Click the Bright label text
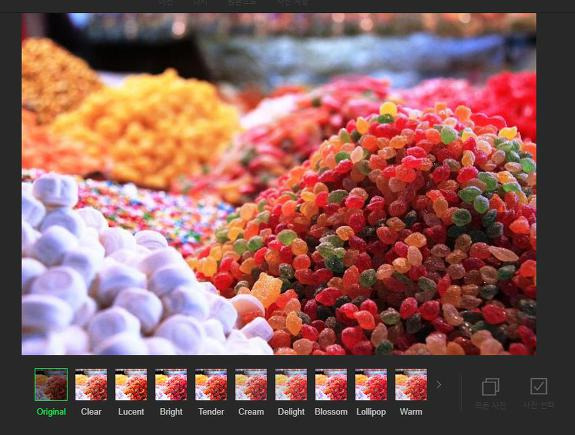Image resolution: width=575 pixels, height=435 pixels. pyautogui.click(x=171, y=412)
